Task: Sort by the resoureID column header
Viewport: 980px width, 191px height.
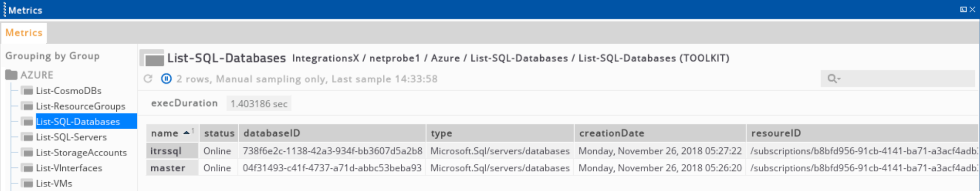Action: [x=863, y=133]
